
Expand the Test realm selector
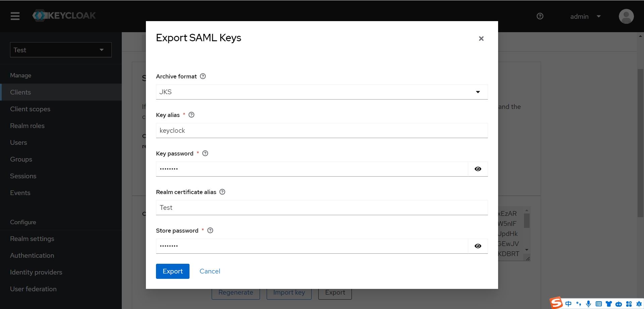tap(61, 50)
